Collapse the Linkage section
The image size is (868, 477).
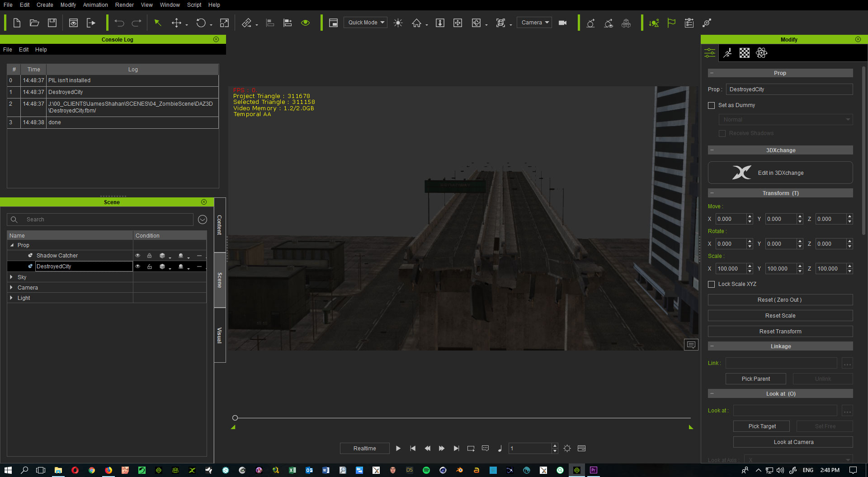(x=712, y=346)
